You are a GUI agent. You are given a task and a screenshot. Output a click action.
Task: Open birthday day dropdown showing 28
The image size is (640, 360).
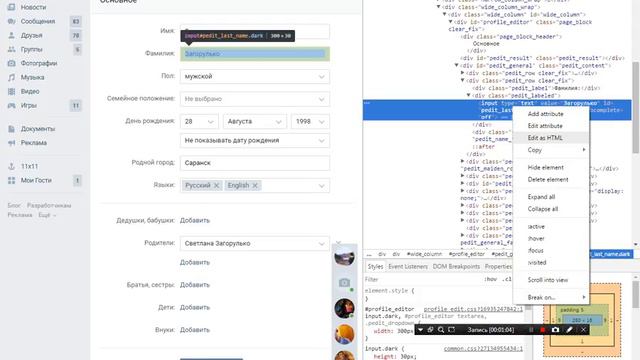(x=199, y=121)
